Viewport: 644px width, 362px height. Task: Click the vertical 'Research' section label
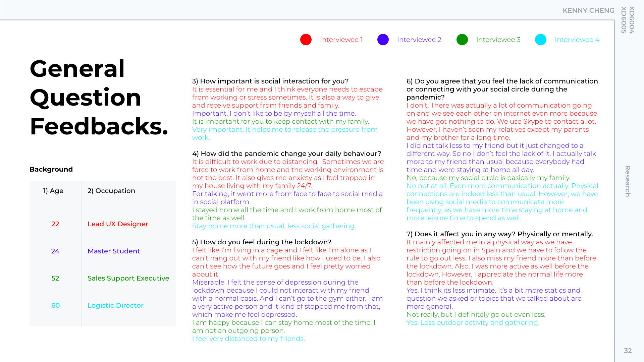[628, 181]
